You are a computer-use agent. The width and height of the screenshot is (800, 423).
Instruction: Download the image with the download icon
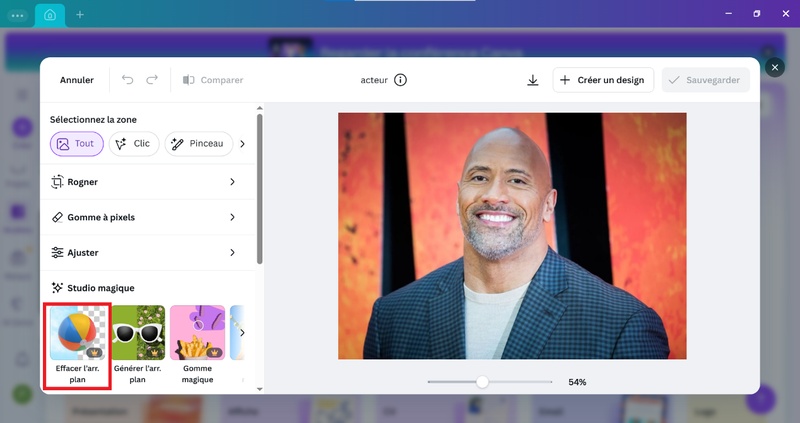[x=533, y=80]
